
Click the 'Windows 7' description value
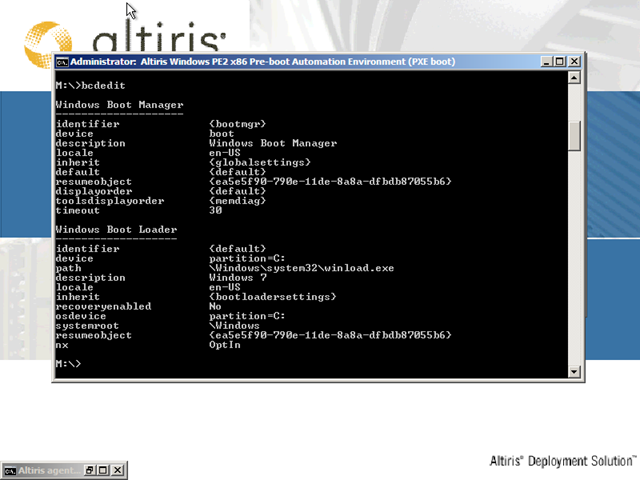(x=238, y=278)
